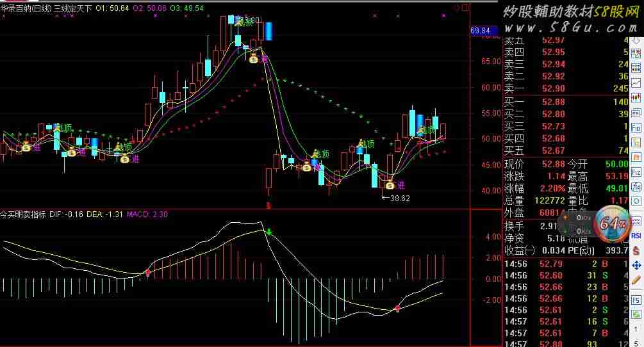Click the 最高 value 53.19
Viewport: 644px width, 347px height.
click(x=617, y=176)
